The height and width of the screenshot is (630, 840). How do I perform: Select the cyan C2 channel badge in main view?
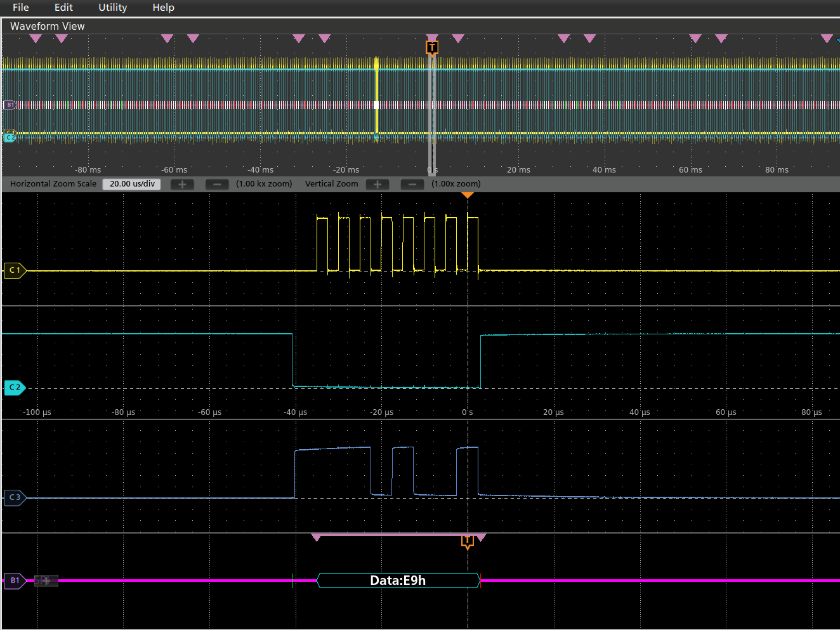tap(15, 387)
